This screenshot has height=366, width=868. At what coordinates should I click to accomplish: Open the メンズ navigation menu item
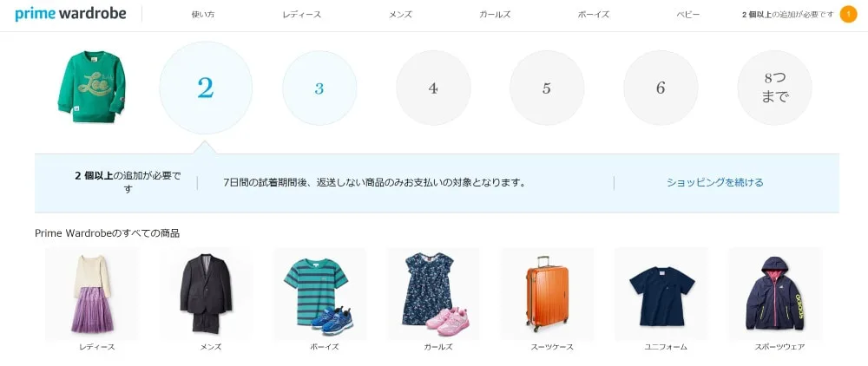click(x=400, y=15)
